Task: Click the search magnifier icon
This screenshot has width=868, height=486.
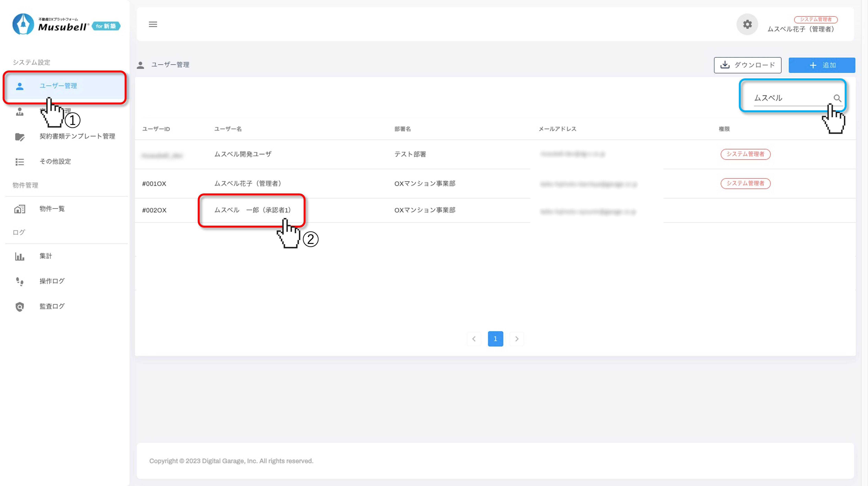Action: click(837, 98)
